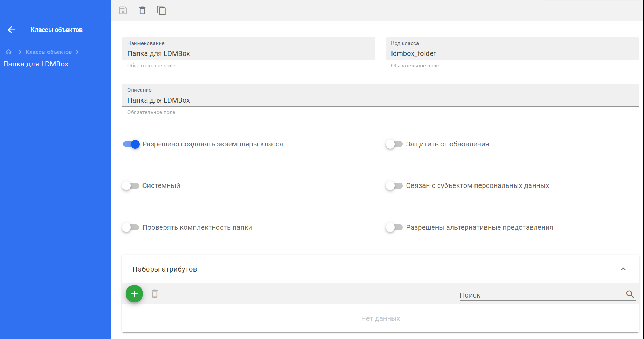Click the Код класса input field
Screen dimensions: 644x339
[x=512, y=48]
